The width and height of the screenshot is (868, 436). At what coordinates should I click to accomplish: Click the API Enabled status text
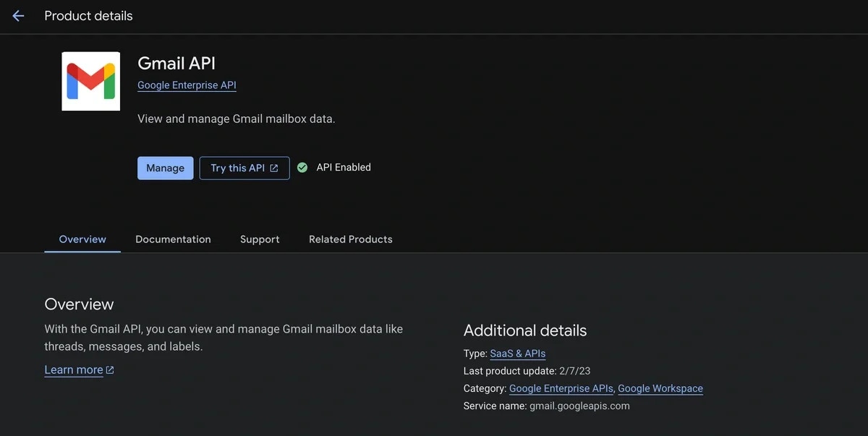(344, 167)
